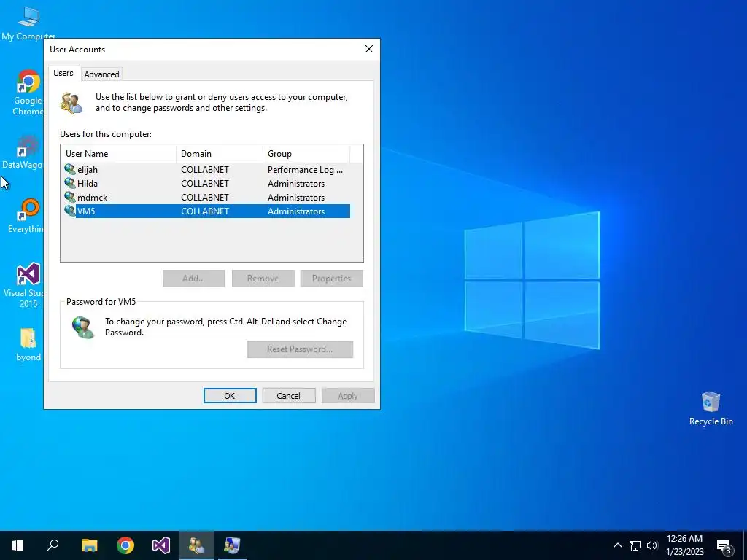This screenshot has height=560, width=747.
Task: Click Cancel in User Accounts
Action: (289, 396)
